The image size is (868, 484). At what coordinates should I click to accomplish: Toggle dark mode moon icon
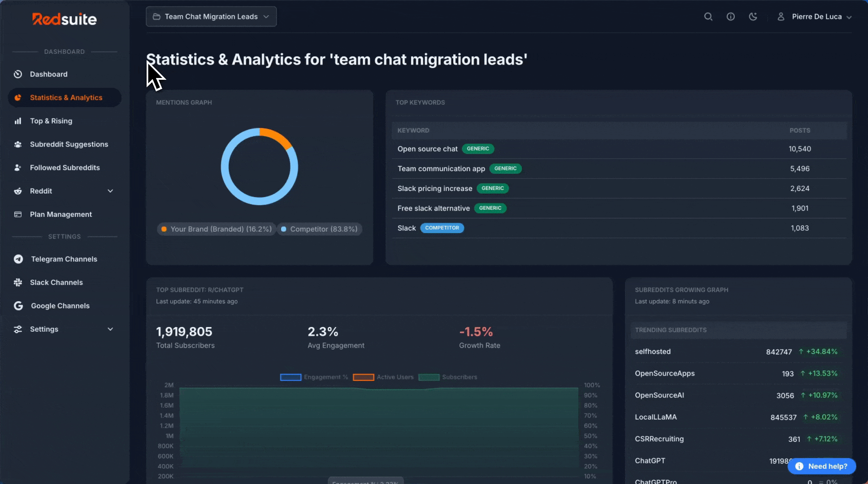click(x=753, y=17)
